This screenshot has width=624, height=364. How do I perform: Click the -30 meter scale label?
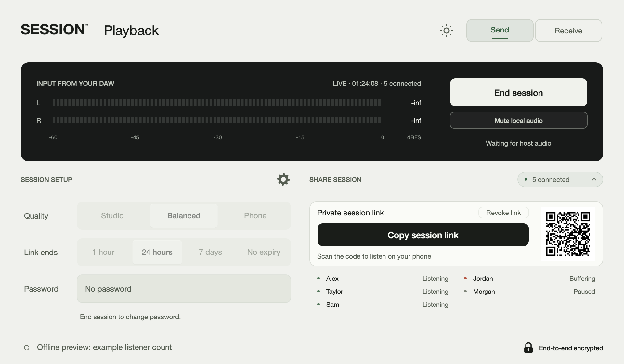(x=218, y=137)
